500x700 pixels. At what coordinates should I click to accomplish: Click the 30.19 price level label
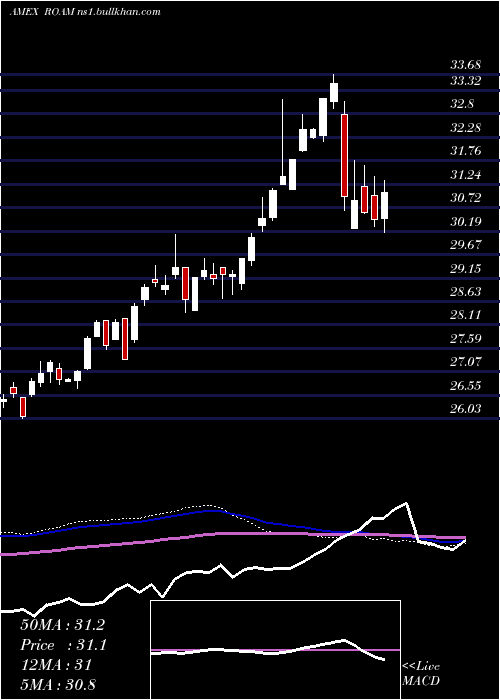(466, 221)
